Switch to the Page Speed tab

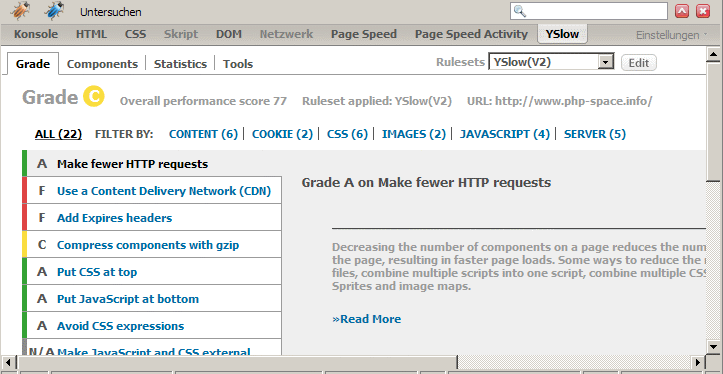point(364,34)
